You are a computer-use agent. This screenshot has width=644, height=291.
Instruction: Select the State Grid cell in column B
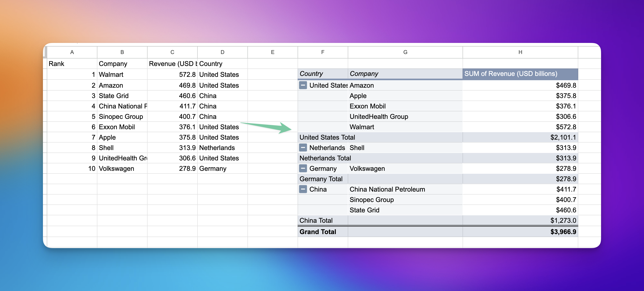[x=122, y=96]
